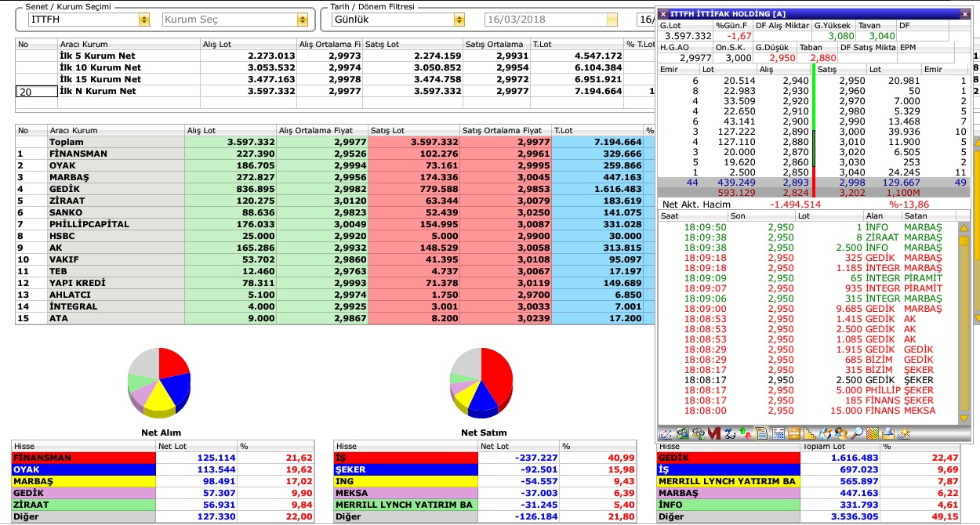Select the SANKO broker row

(x=336, y=212)
